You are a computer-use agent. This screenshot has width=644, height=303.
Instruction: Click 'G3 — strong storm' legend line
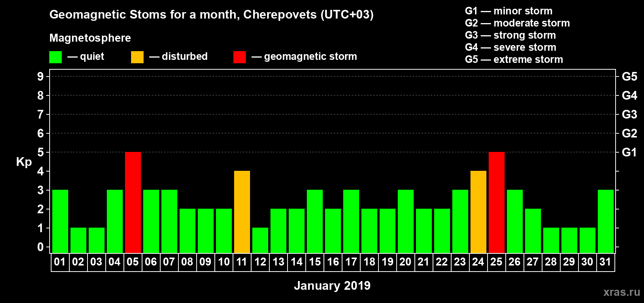[x=510, y=35]
